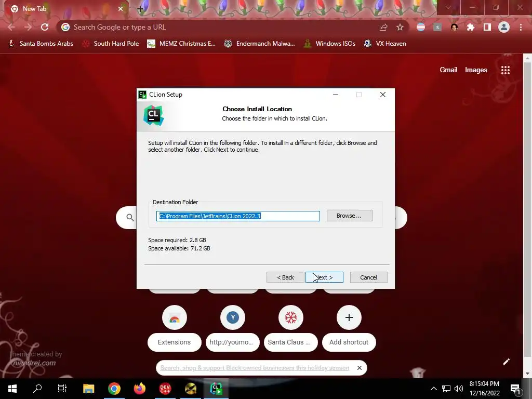The height and width of the screenshot is (399, 532).
Task: Open Chrome profile avatar
Action: [504, 27]
